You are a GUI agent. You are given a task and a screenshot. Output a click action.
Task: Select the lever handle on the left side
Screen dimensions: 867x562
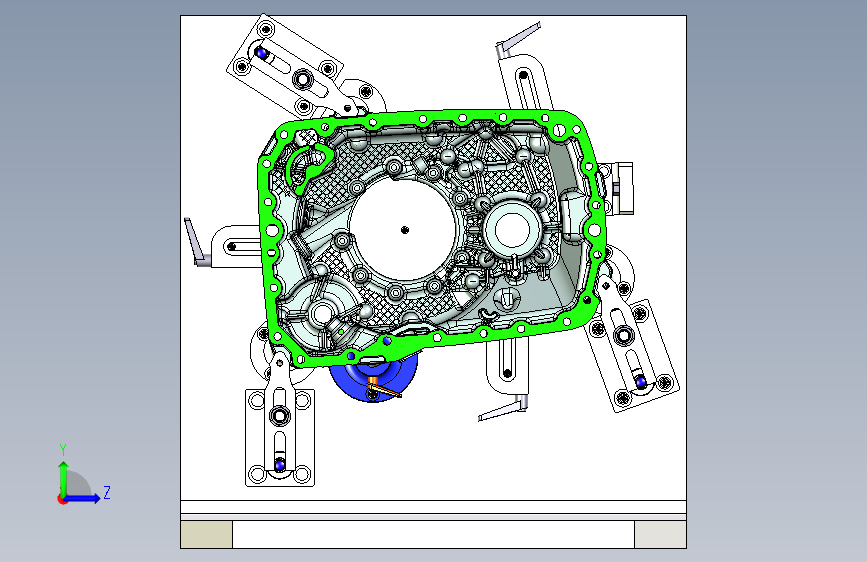(x=195, y=242)
